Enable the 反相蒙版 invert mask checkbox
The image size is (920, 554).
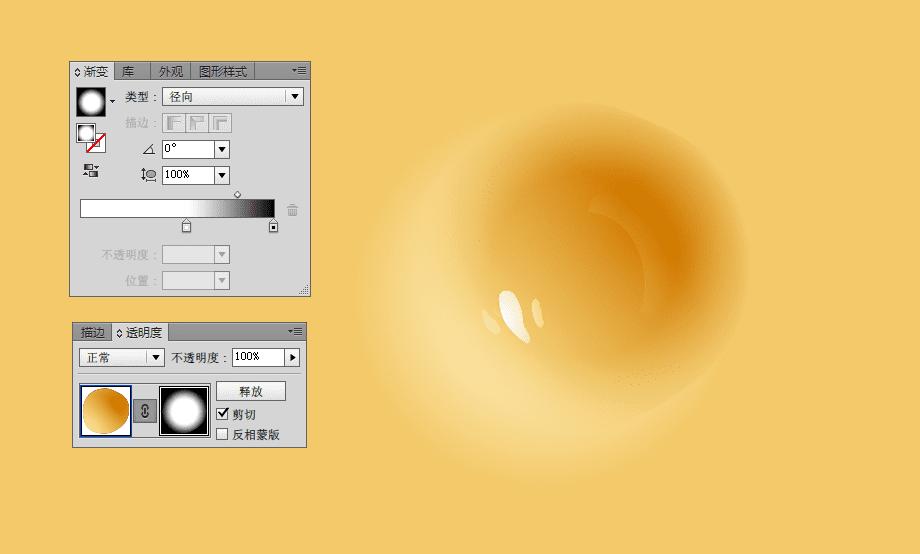click(222, 434)
